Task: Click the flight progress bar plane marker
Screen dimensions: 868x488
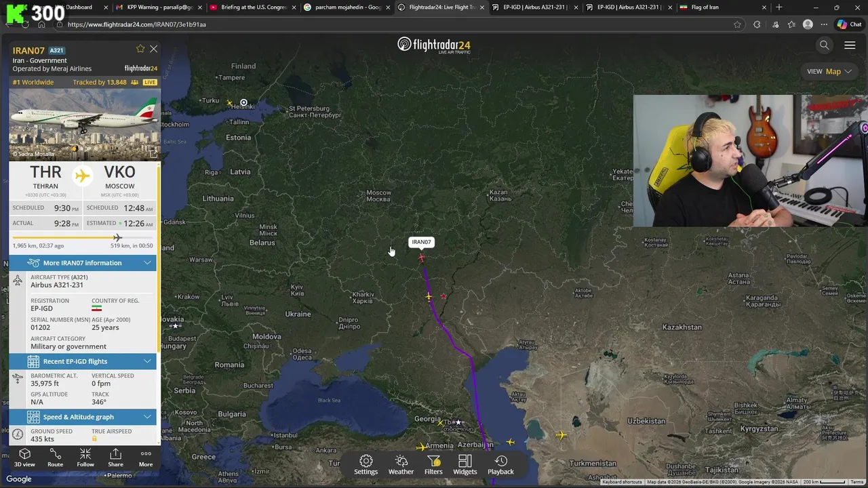Action: (117, 237)
